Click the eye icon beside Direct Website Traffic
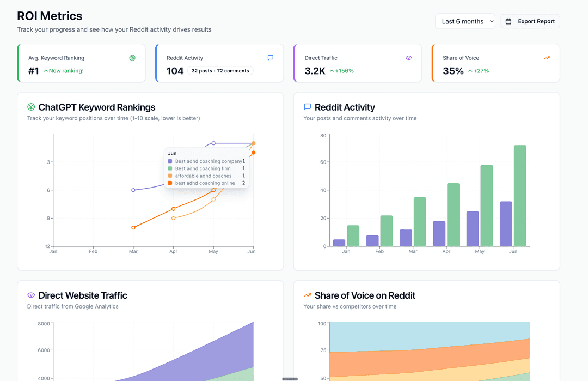Image resolution: width=588 pixels, height=381 pixels. (31, 295)
